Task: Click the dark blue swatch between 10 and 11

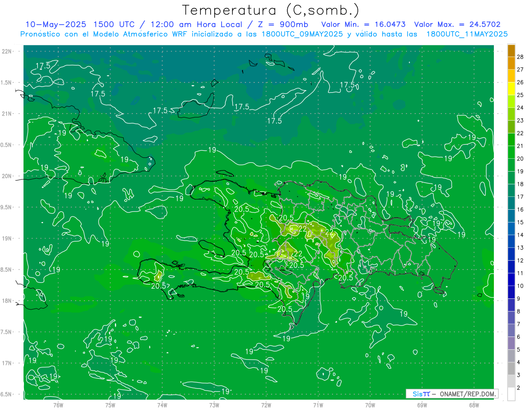Action: (x=511, y=279)
